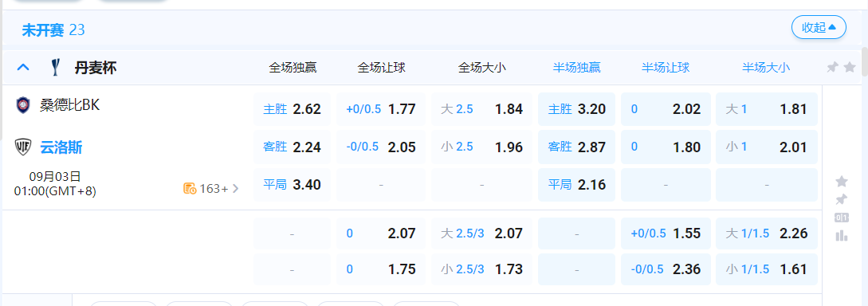Pick handicap +0/0.5 at 1.77

381,109
